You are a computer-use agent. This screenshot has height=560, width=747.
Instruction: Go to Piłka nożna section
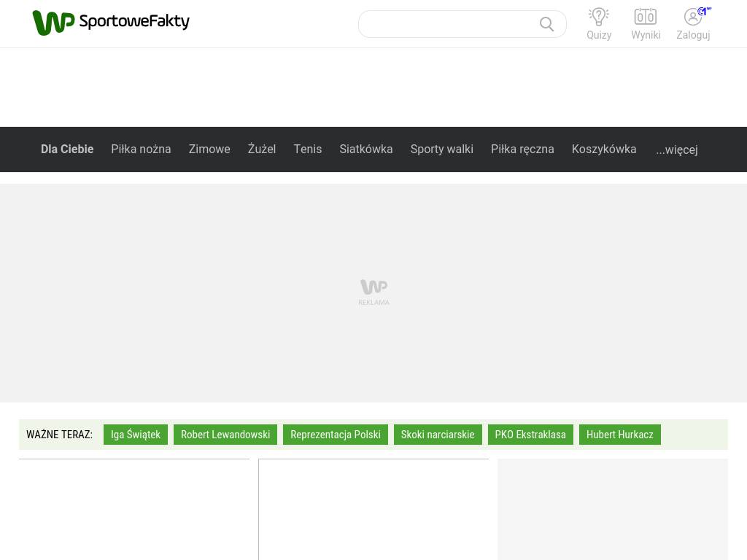[x=141, y=149]
